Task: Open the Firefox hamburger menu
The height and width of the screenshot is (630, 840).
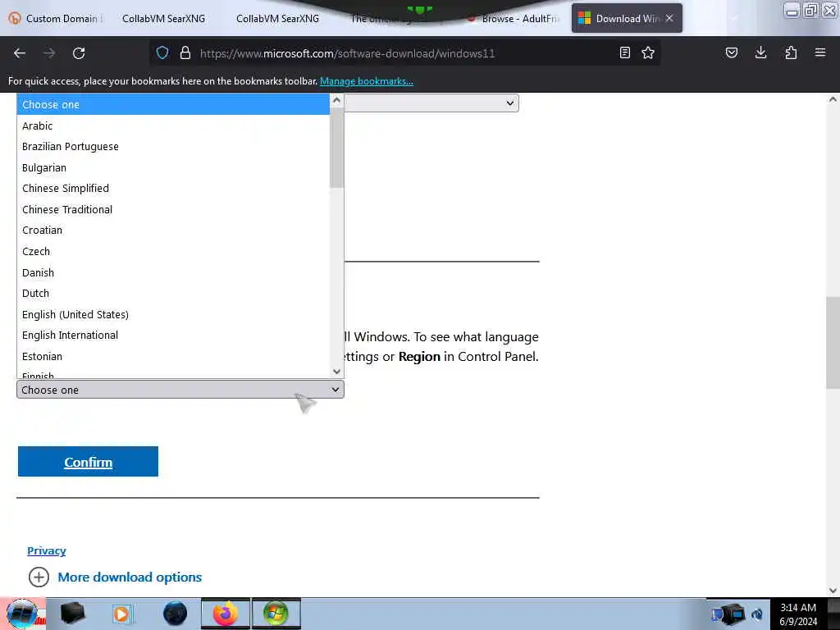Action: tap(820, 52)
